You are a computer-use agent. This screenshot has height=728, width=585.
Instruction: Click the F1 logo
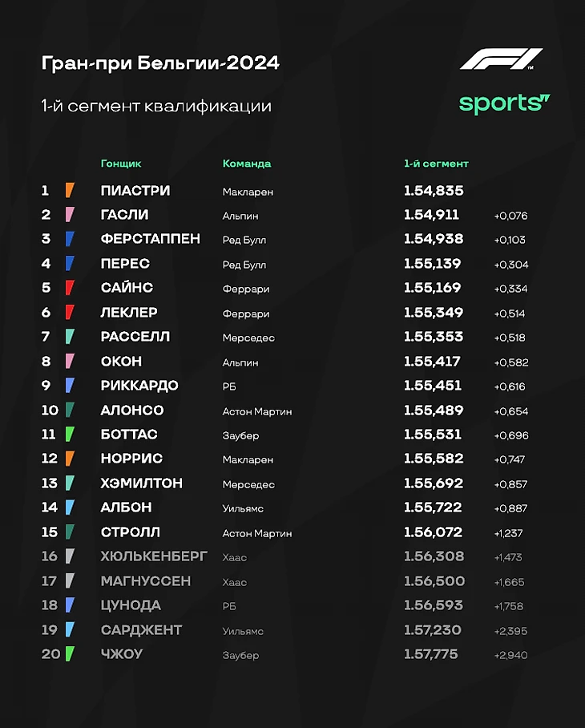click(501, 59)
